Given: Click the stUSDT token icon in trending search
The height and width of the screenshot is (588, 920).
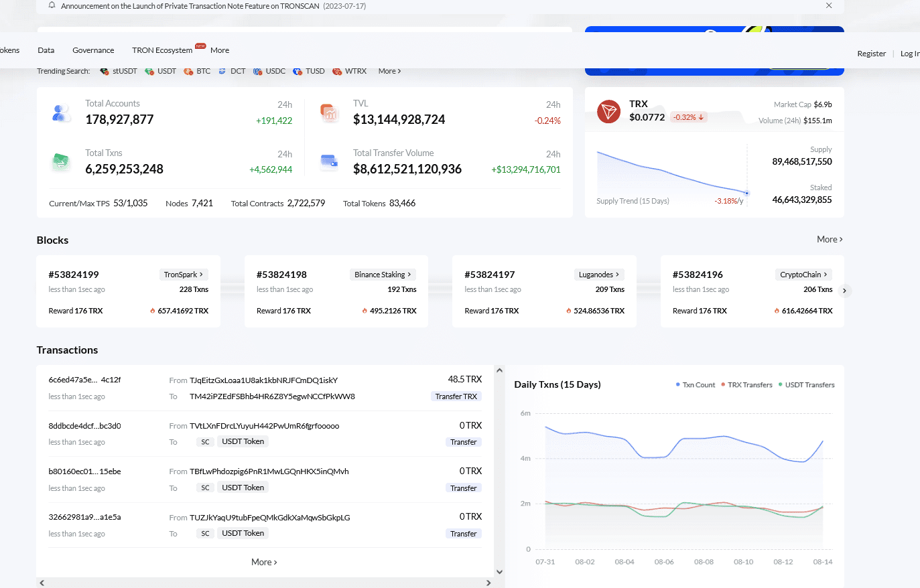Looking at the screenshot, I should coord(104,71).
